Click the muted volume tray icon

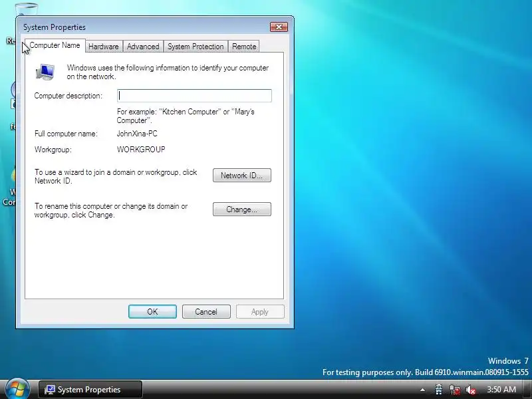[x=471, y=390]
